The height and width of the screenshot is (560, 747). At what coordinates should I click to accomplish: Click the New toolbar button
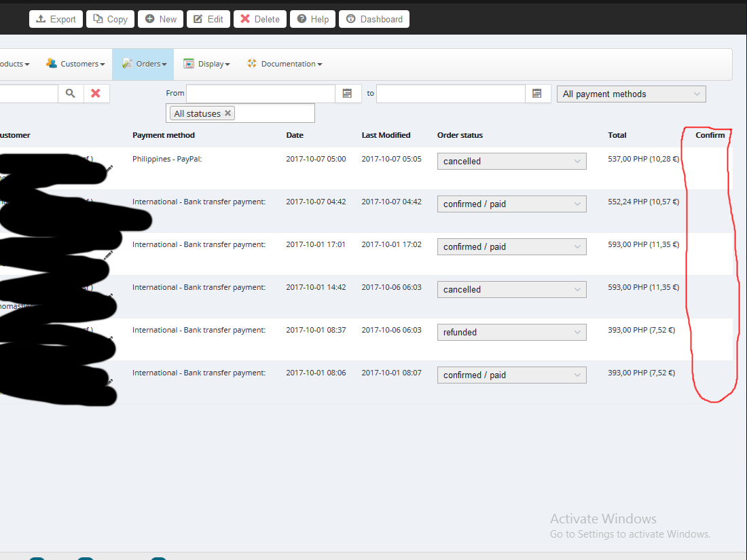coord(160,19)
